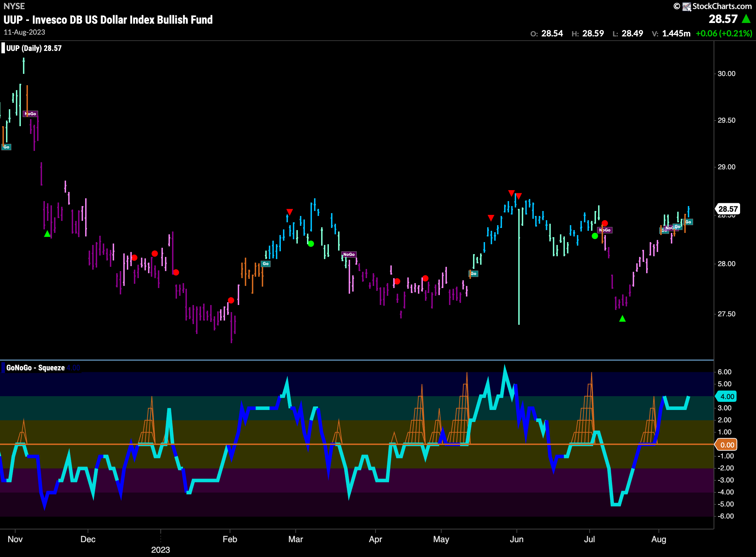Click the NoGo label in late March
The width and height of the screenshot is (756, 557).
[x=349, y=254]
